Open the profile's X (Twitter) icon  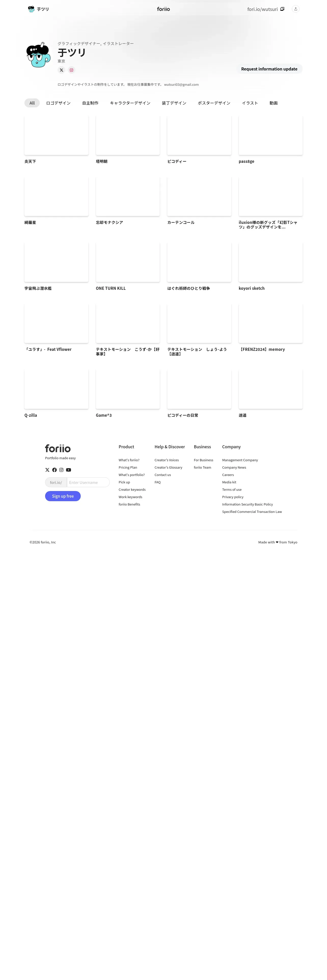click(x=61, y=70)
